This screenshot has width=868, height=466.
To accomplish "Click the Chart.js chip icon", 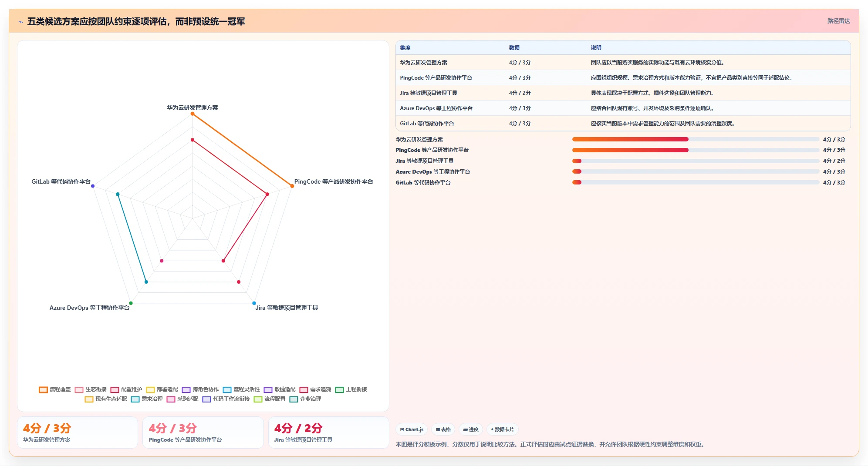I will click(x=402, y=429).
